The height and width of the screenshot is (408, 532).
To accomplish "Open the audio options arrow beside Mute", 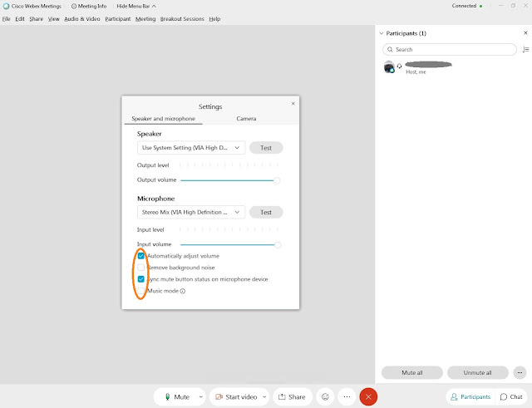I will (201, 397).
